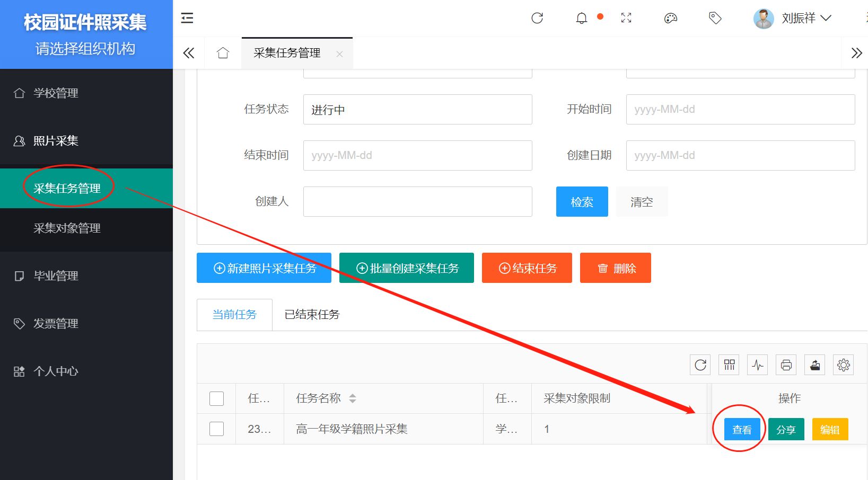
Task: Toggle the sidebar collapse icon
Action: 187,17
